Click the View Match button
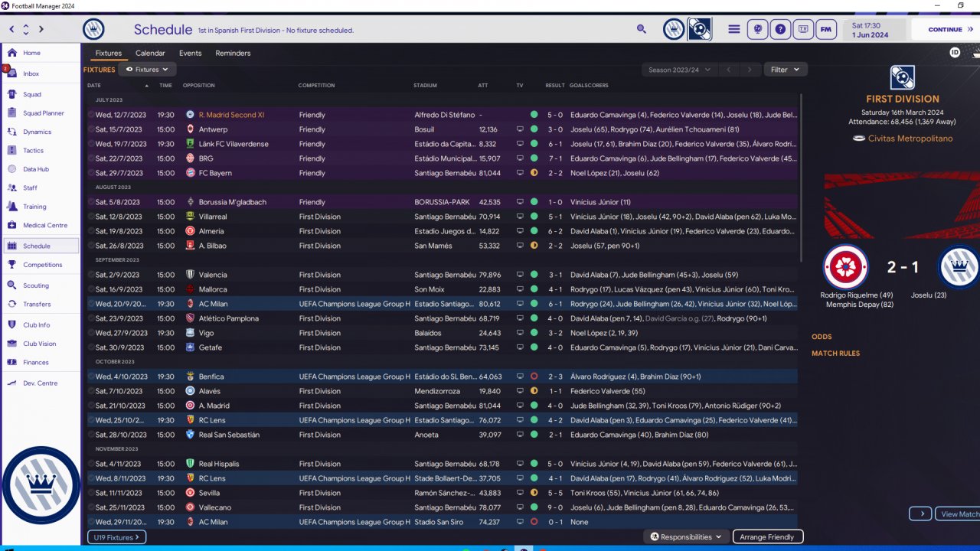Viewport: 980px width, 551px height. point(959,514)
